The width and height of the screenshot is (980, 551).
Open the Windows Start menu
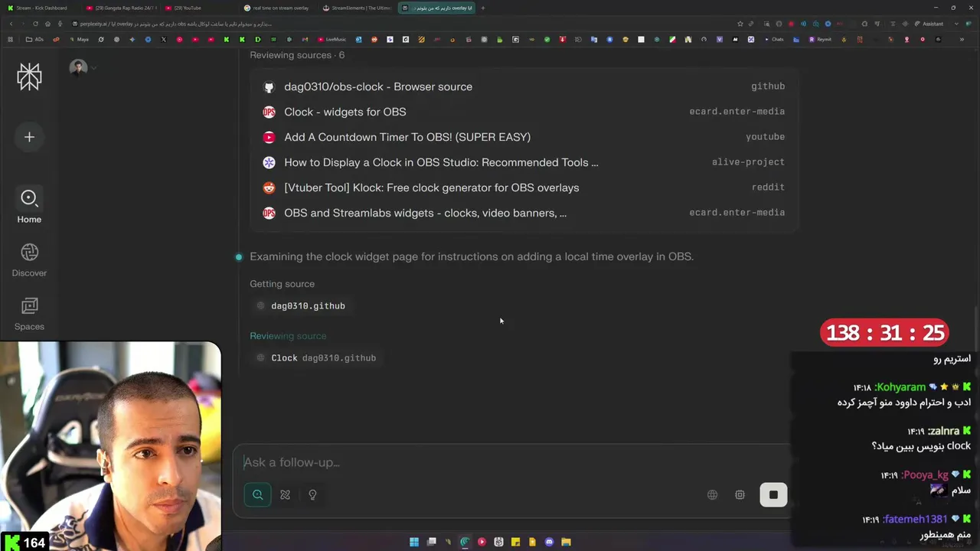[x=414, y=542]
